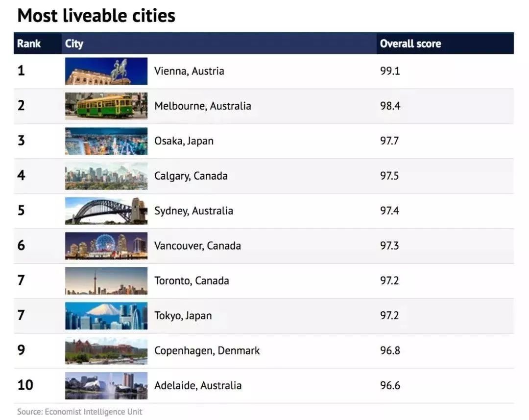
Task: Click the Rank column header
Action: point(29,44)
